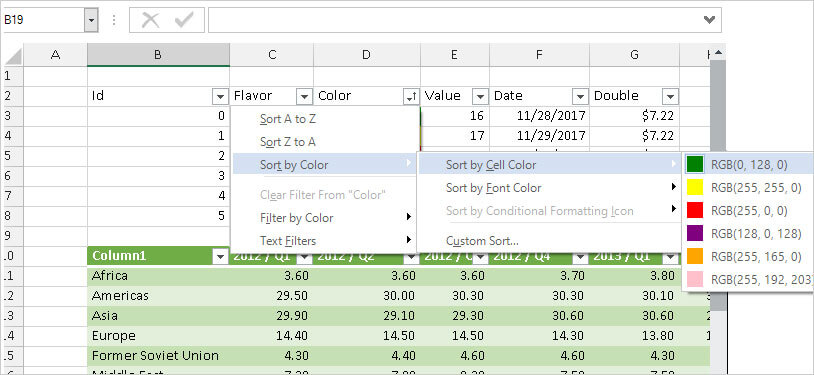
Task: Open the Double column filter dropdown
Action: point(671,96)
